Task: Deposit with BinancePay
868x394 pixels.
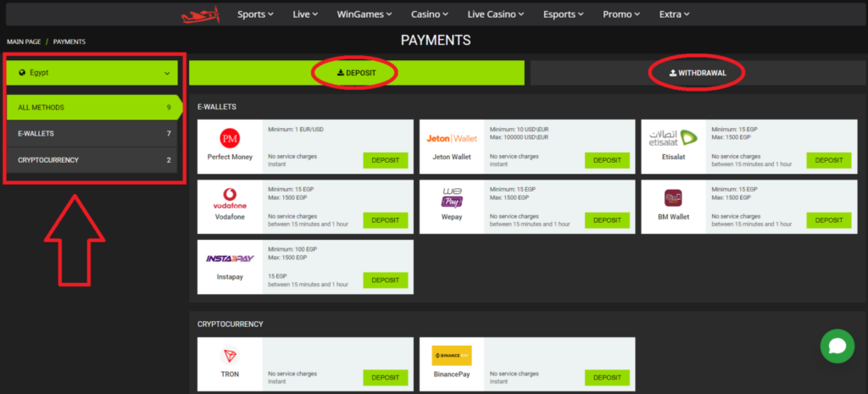Action: point(607,377)
